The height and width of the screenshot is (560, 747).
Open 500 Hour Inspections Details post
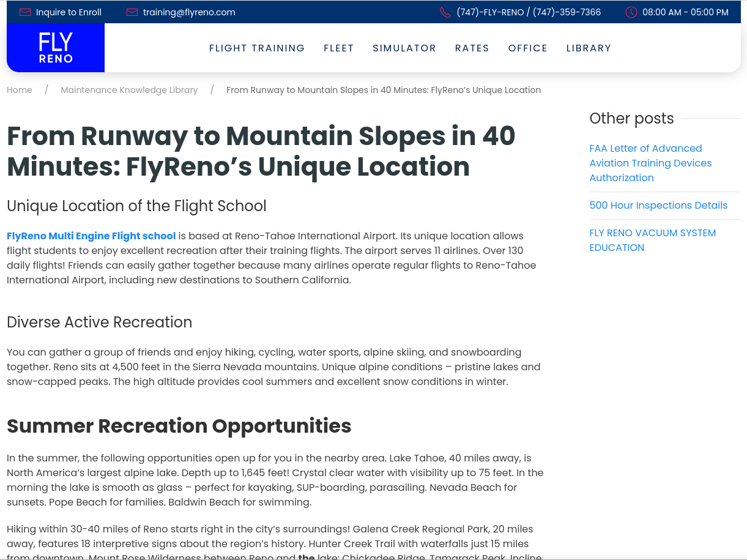point(658,205)
